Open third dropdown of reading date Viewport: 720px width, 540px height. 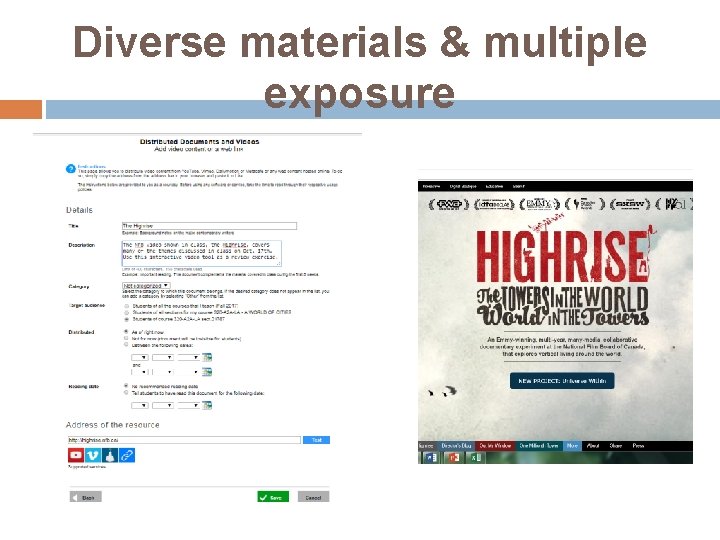pyautogui.click(x=189, y=405)
